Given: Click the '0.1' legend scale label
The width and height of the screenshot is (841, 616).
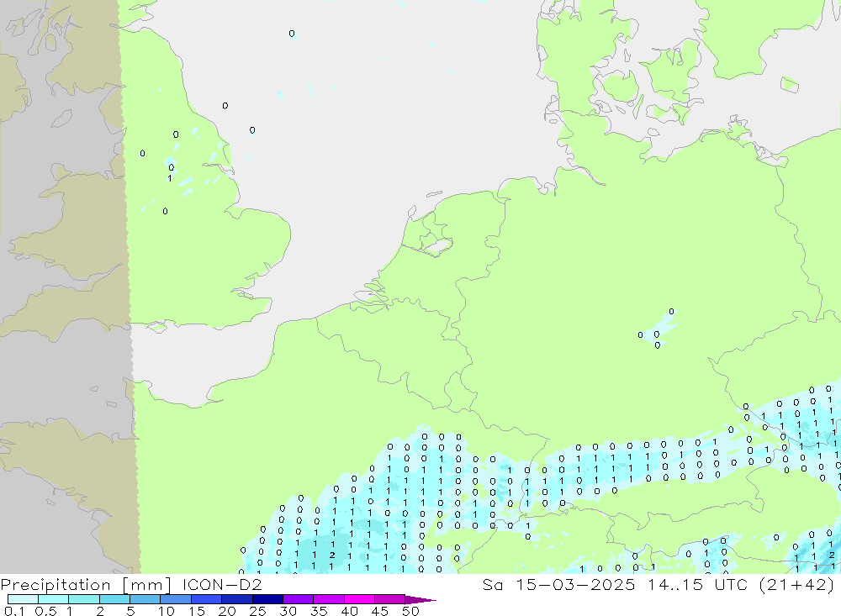Looking at the screenshot, I should (14, 611).
